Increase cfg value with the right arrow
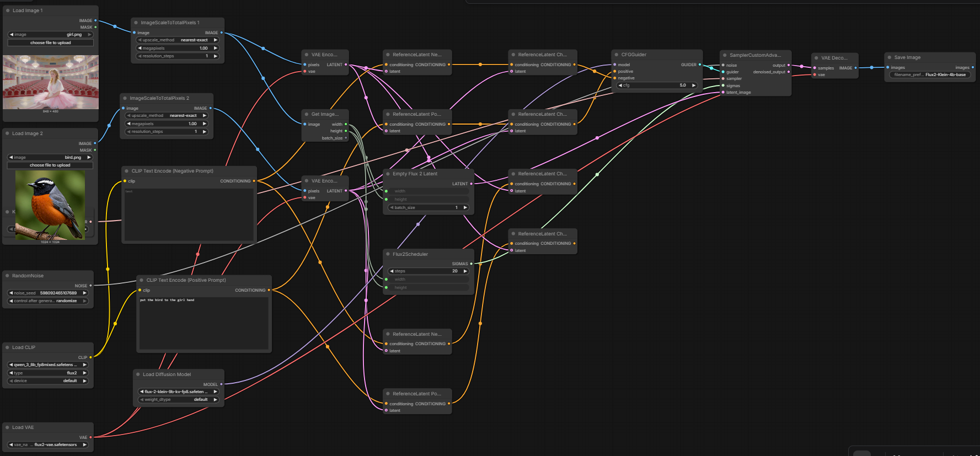Image resolution: width=980 pixels, height=456 pixels. click(694, 85)
